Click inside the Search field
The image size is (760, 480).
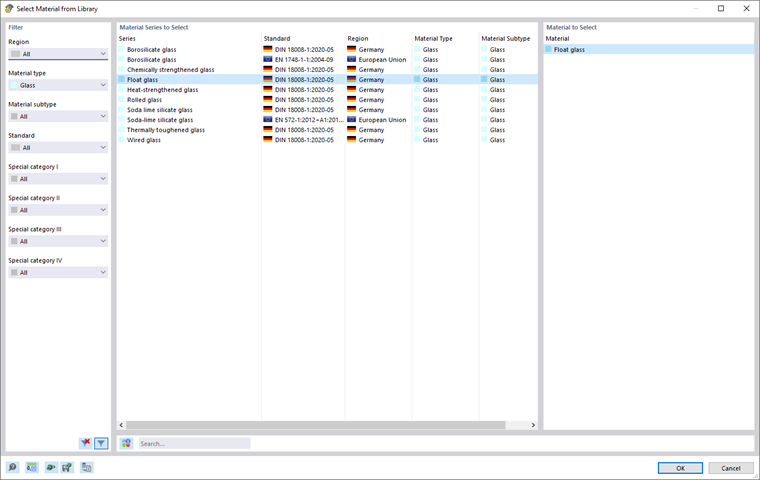coord(194,443)
